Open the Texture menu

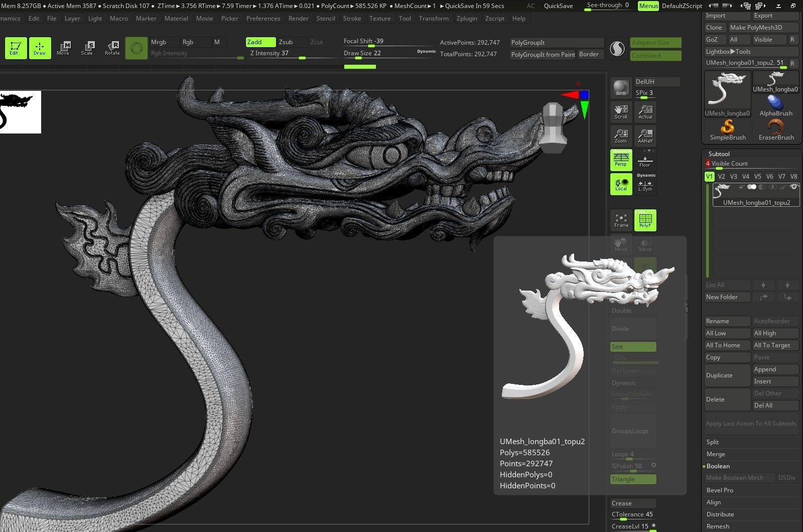(x=380, y=19)
